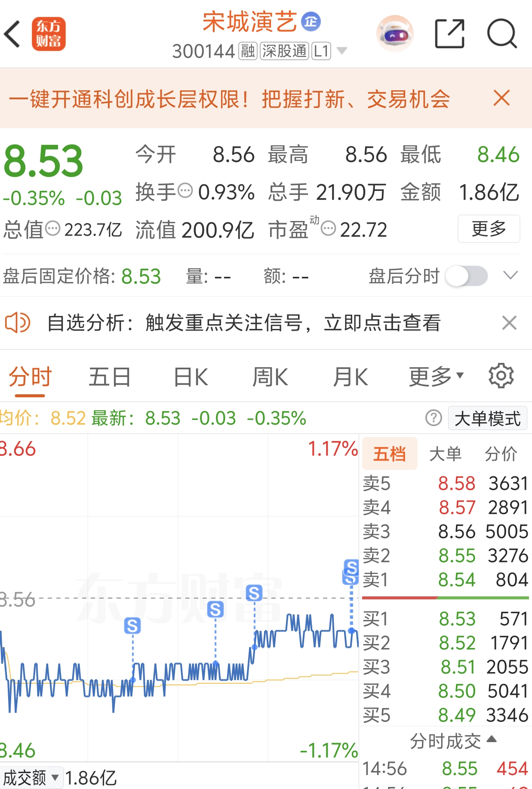532x789 pixels.
Task: Dismiss the 自选分析 notification
Action: coord(509,322)
